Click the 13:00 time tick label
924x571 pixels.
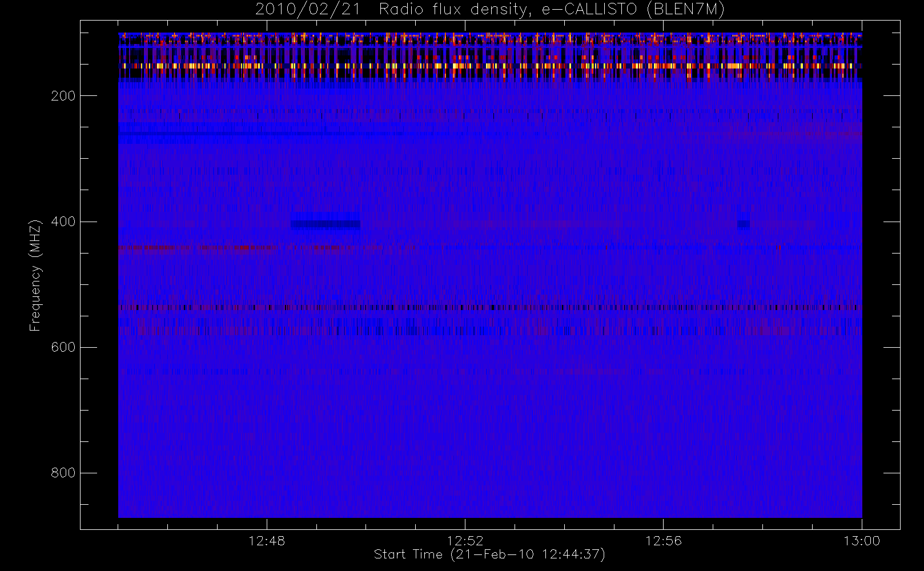click(862, 541)
